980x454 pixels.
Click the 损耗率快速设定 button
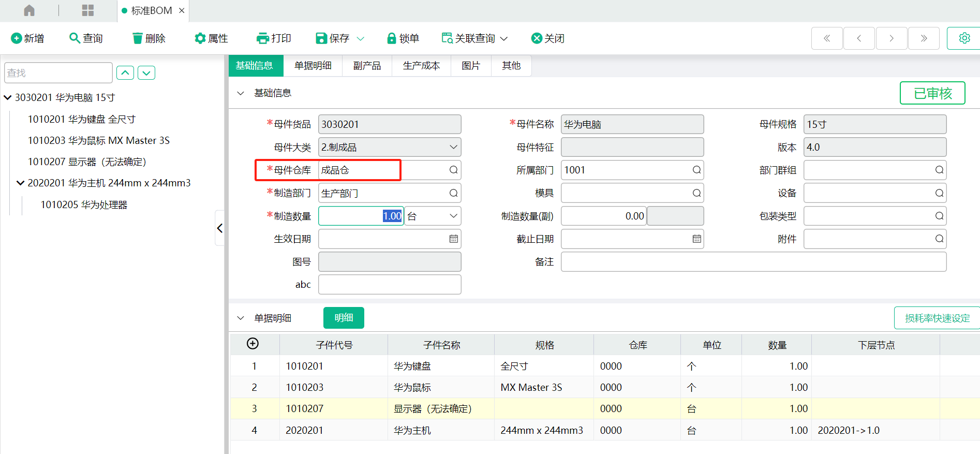(937, 318)
